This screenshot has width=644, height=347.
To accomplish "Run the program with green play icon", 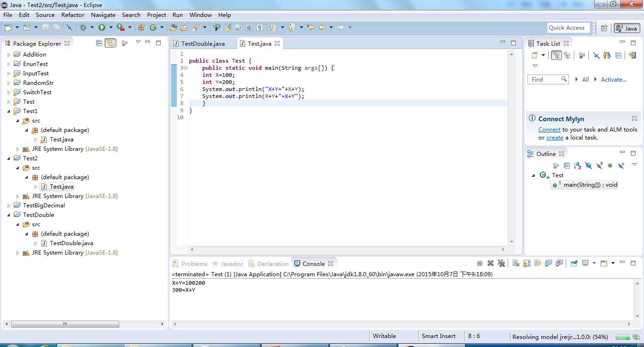I will pyautogui.click(x=101, y=27).
